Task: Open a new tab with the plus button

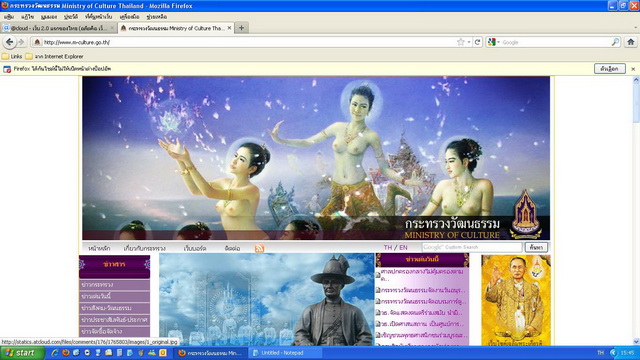Action: coord(241,28)
